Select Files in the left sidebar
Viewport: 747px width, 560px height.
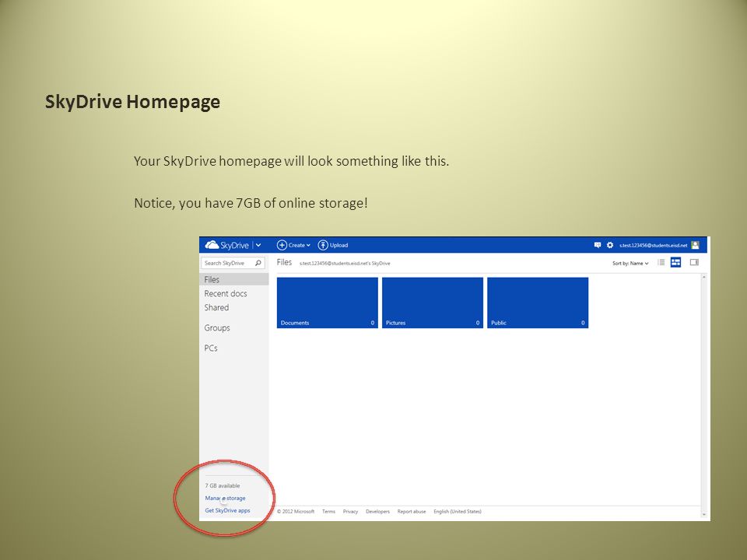234,279
